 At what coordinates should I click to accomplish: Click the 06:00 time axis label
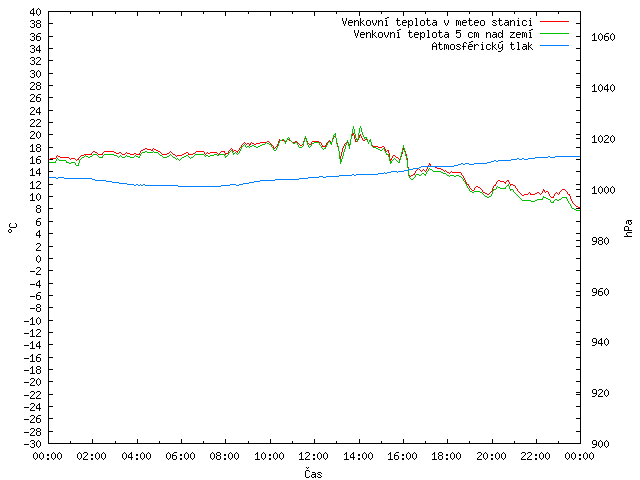pos(180,456)
